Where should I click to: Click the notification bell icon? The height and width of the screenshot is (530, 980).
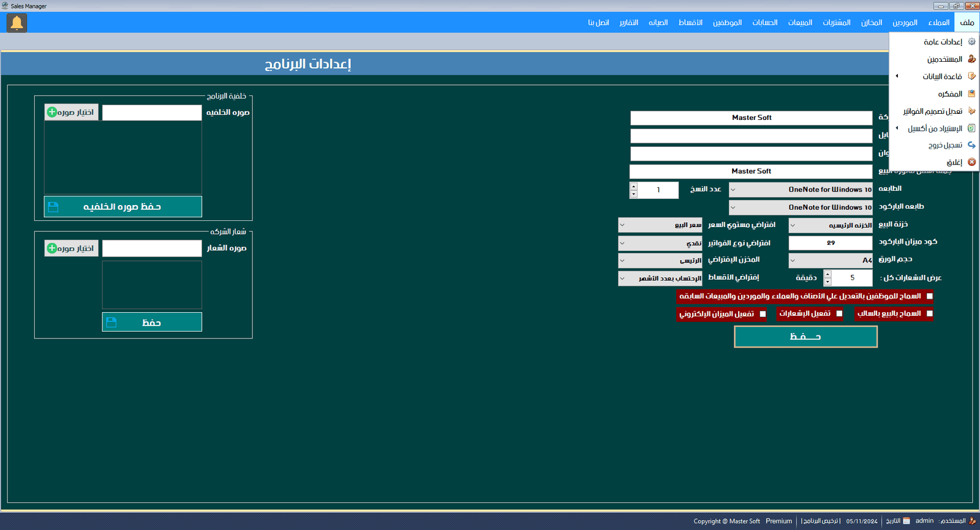17,23
